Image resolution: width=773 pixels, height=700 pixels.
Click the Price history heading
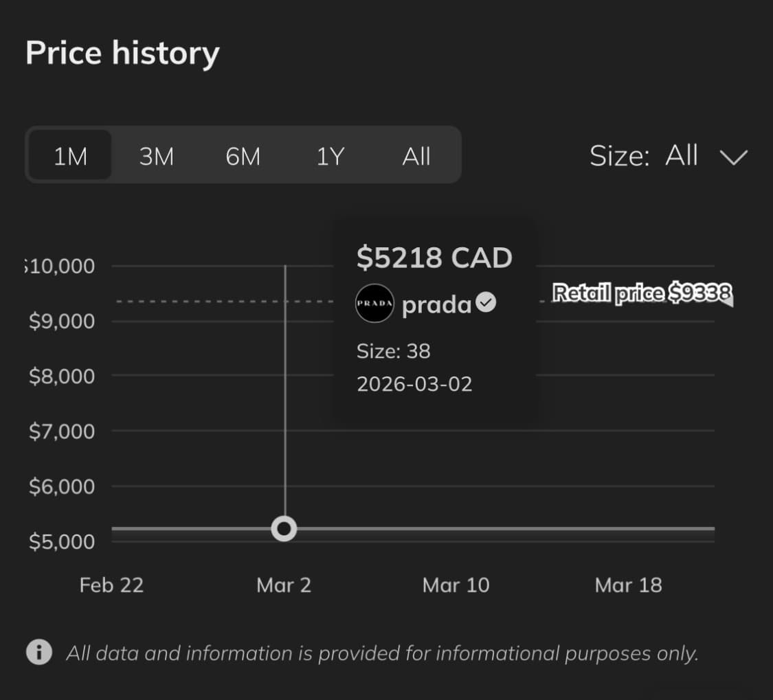point(122,53)
